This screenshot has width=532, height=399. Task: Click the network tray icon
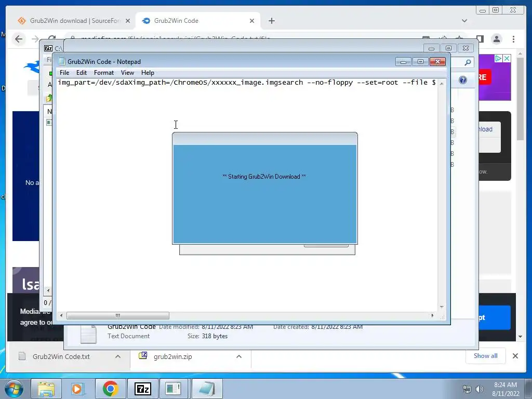[x=467, y=389]
